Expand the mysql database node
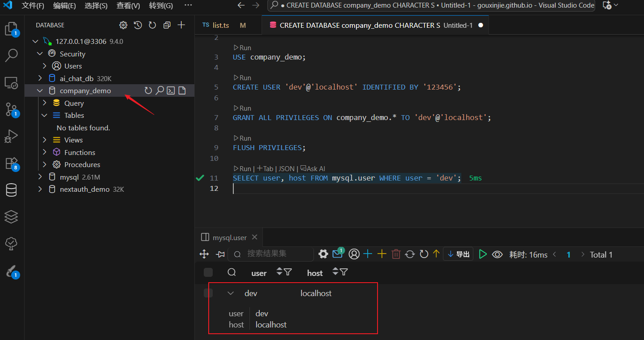 pyautogui.click(x=39, y=176)
